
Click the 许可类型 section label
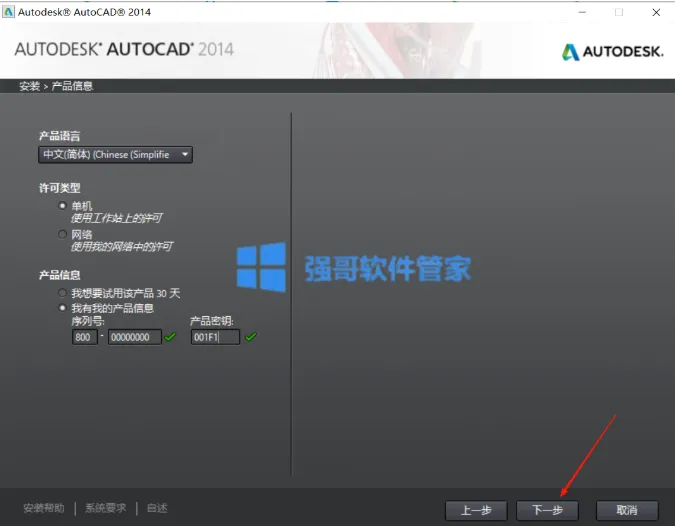pos(59,188)
